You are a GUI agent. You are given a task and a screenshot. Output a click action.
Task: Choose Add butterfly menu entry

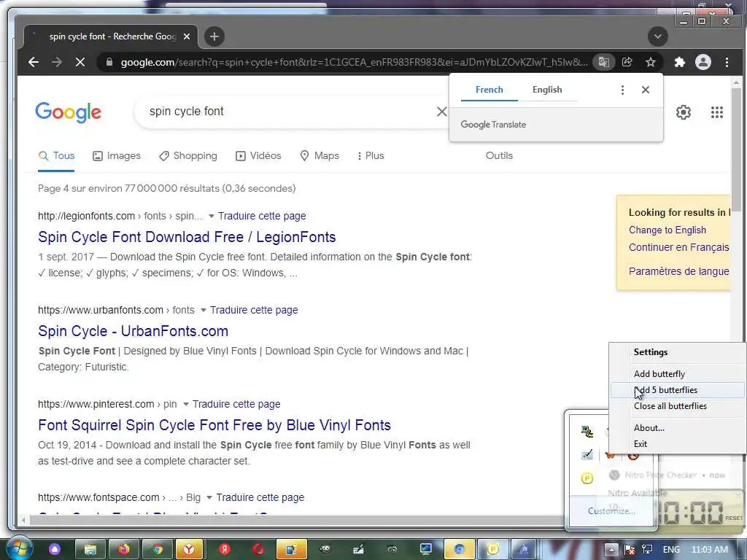pyautogui.click(x=678, y=374)
